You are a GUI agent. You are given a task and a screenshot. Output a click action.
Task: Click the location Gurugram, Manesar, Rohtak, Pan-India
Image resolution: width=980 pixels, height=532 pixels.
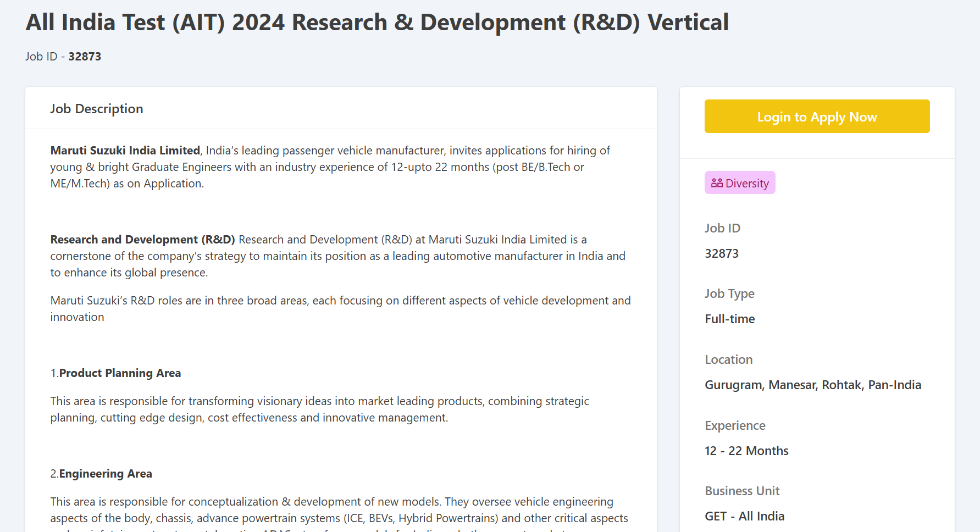pos(813,385)
